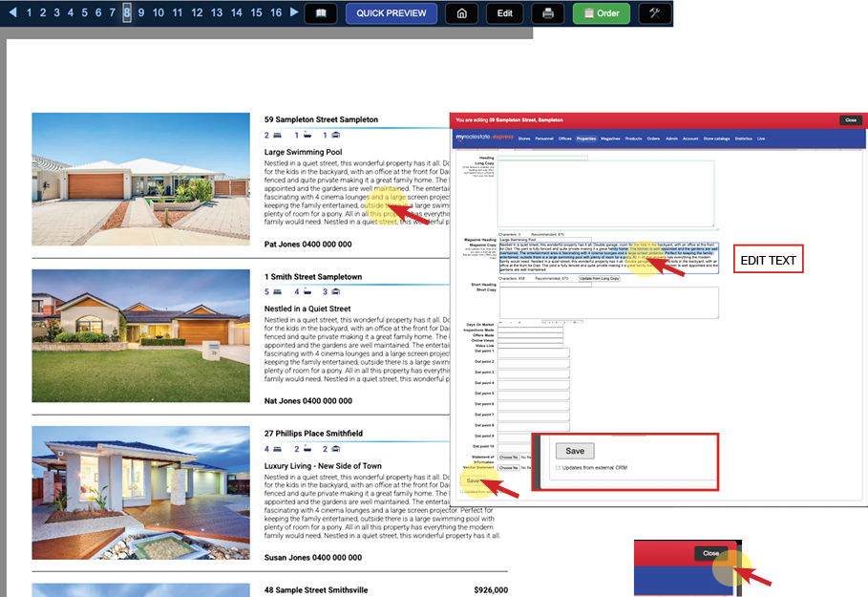868x597 pixels.
Task: Click the Edit button in the top toolbar
Action: tap(505, 13)
